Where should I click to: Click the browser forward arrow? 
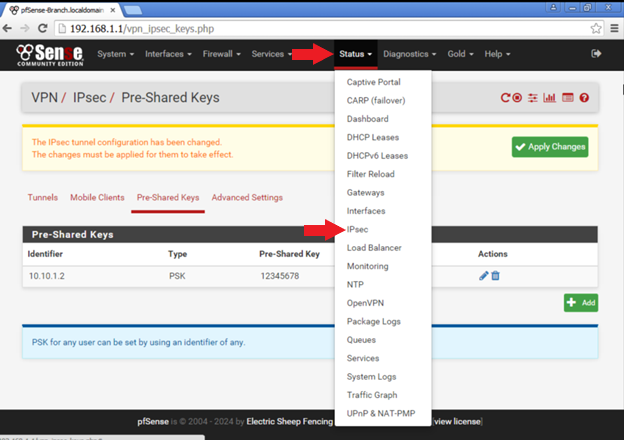coord(25,28)
